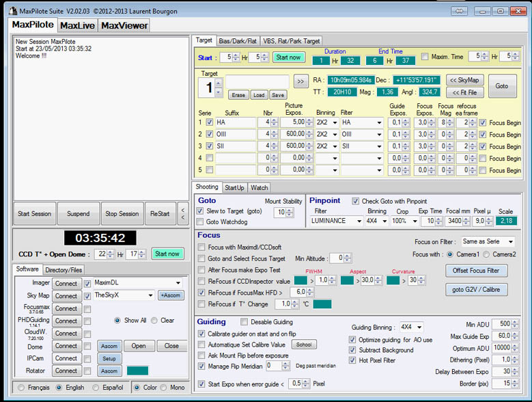The width and height of the screenshot is (532, 402).
Task: Open the Pinpoint Filter LUMINANCE dropdown
Action: pos(338,222)
